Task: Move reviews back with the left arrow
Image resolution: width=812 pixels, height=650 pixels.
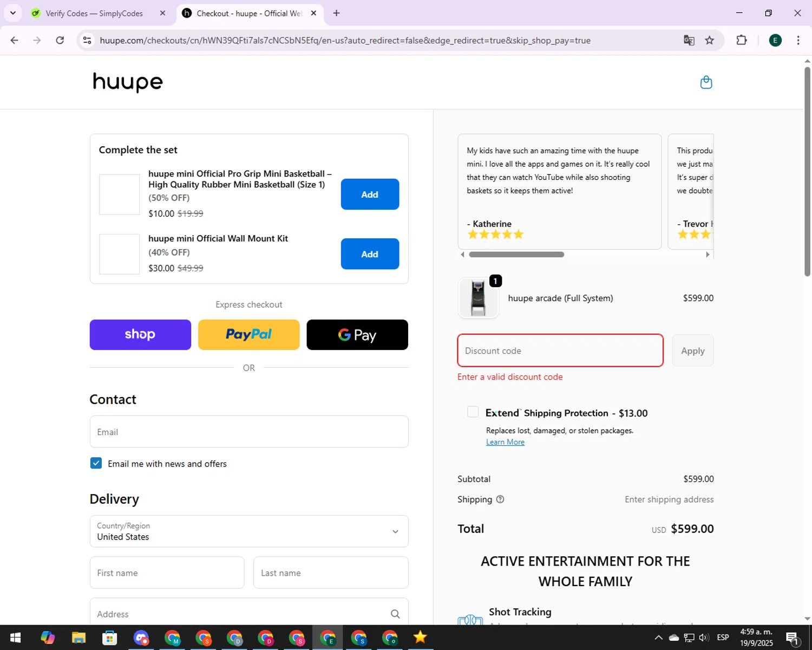Action: click(x=462, y=255)
